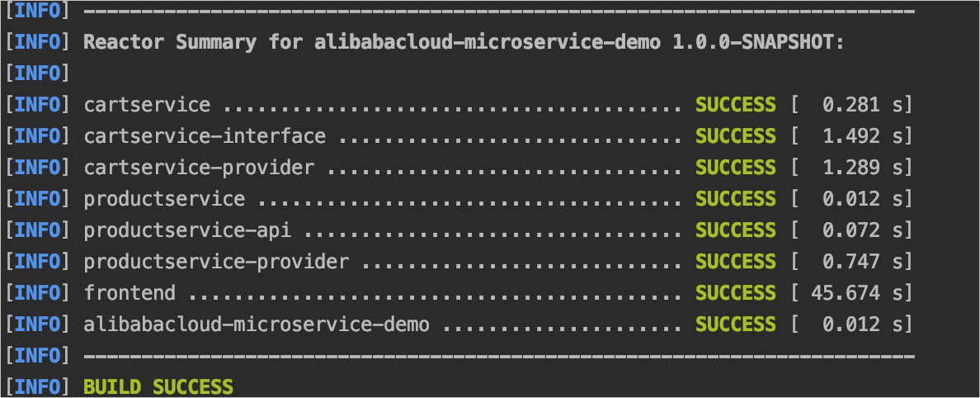This screenshot has width=980, height=398.
Task: Click the INFO tag beside BUILD SUCCESS
Action: tap(37, 386)
